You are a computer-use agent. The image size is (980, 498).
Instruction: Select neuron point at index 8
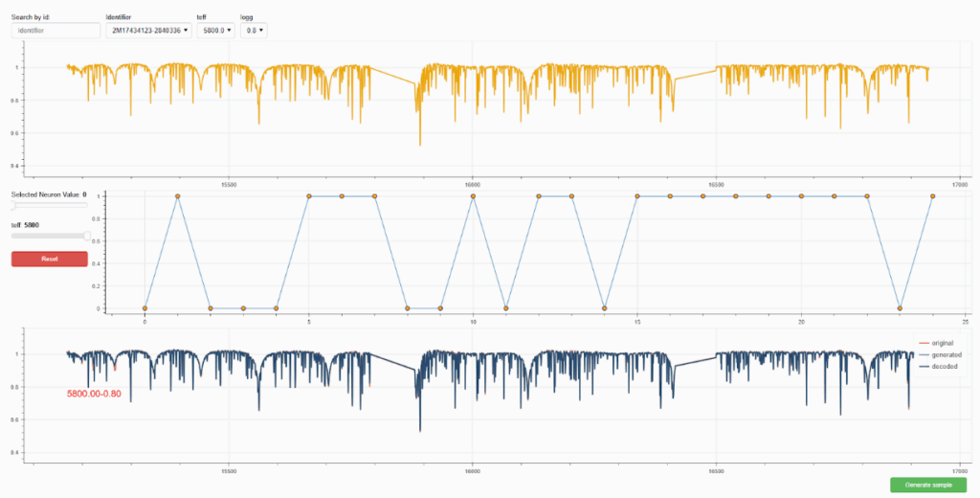408,308
